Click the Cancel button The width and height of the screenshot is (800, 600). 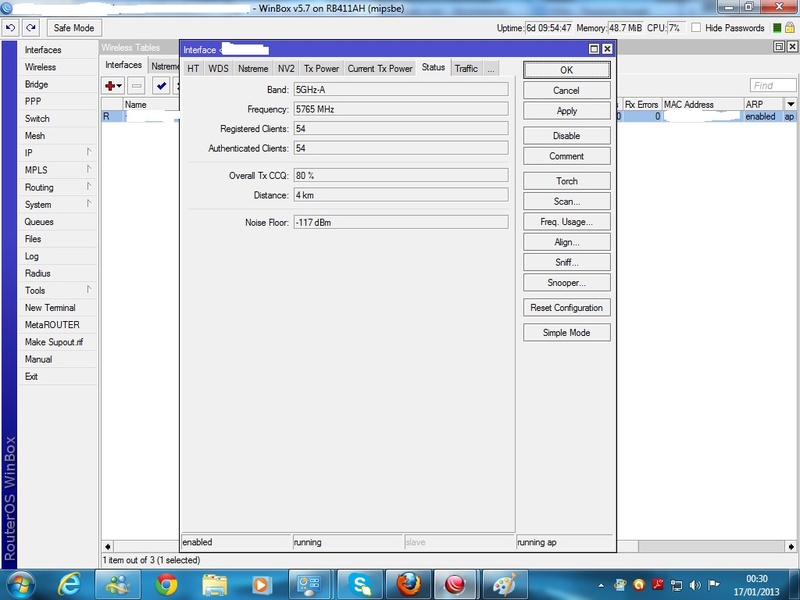[x=566, y=90]
